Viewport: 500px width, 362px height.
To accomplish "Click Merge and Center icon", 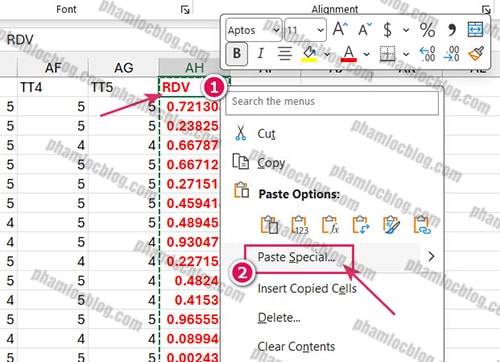I will click(x=475, y=29).
